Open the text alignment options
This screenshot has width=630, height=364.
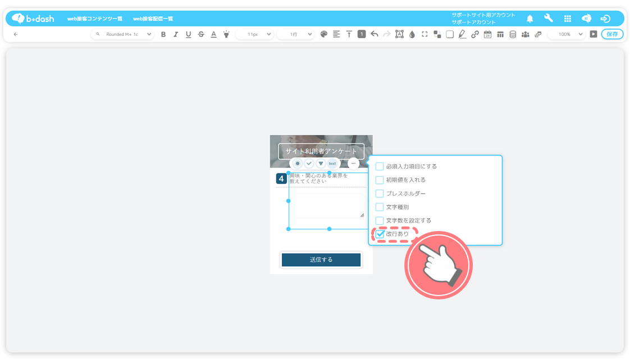click(x=336, y=34)
